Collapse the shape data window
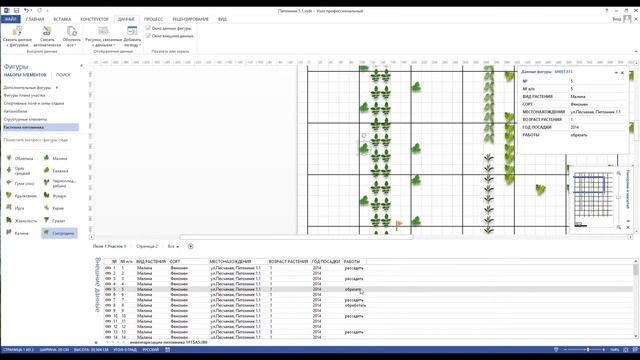The image size is (640, 360). [x=616, y=72]
